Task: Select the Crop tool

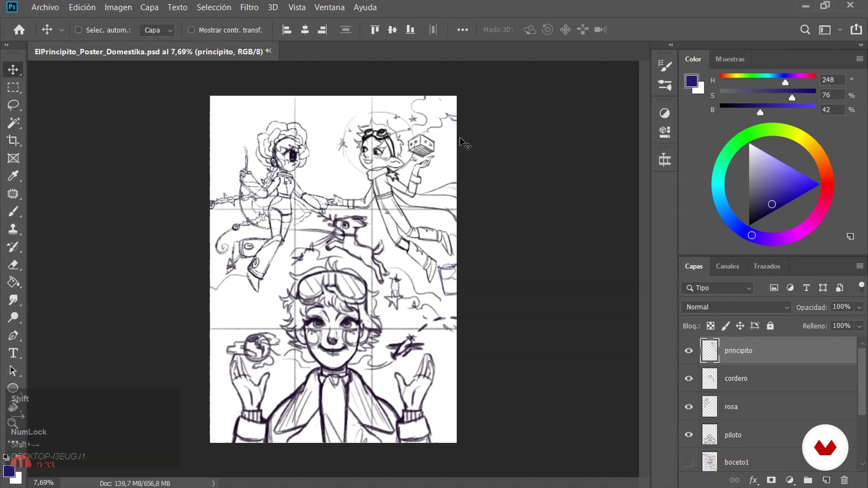Action: [x=13, y=141]
